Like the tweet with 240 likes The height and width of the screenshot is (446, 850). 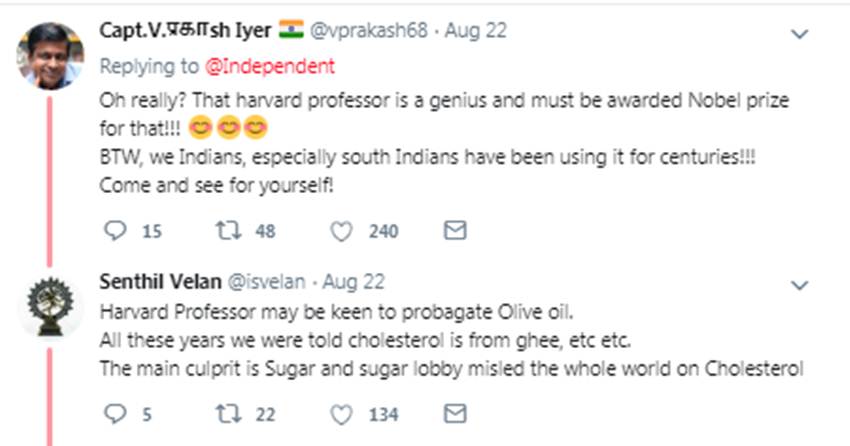tap(341, 232)
